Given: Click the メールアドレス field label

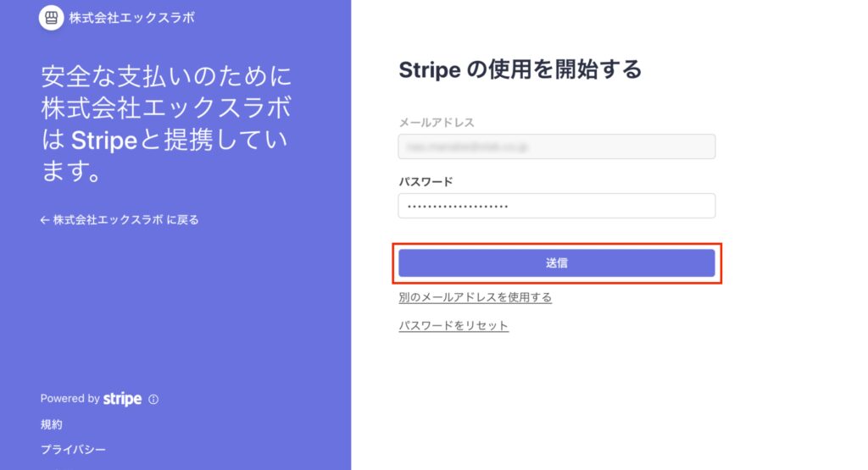Looking at the screenshot, I should point(437,123).
